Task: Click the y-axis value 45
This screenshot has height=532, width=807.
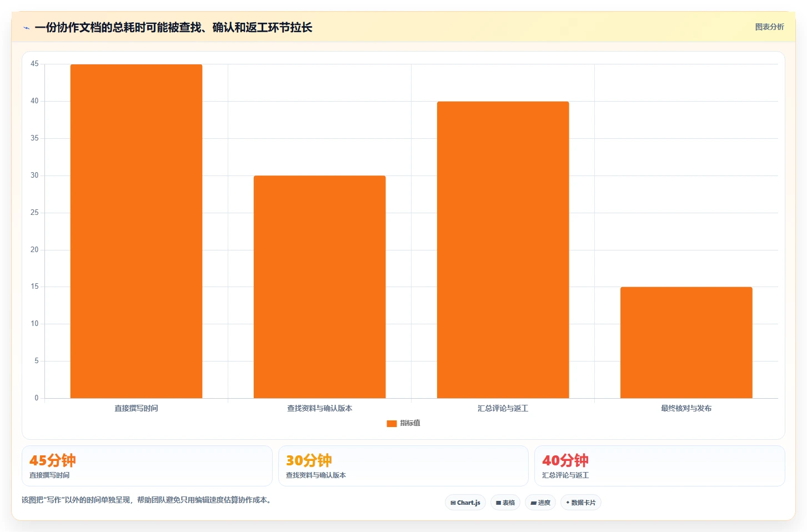Action: pyautogui.click(x=34, y=64)
